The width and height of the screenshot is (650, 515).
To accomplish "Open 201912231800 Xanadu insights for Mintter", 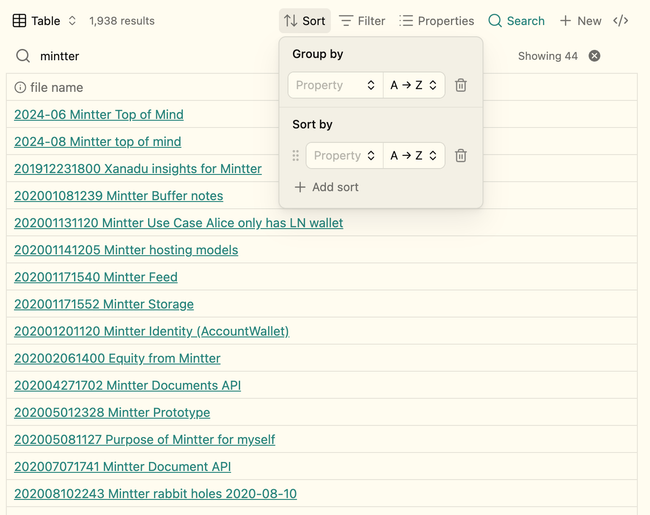I will [138, 169].
